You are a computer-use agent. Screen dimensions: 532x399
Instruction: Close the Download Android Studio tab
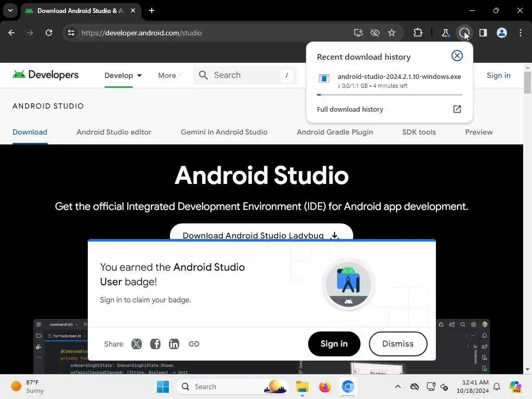133,10
